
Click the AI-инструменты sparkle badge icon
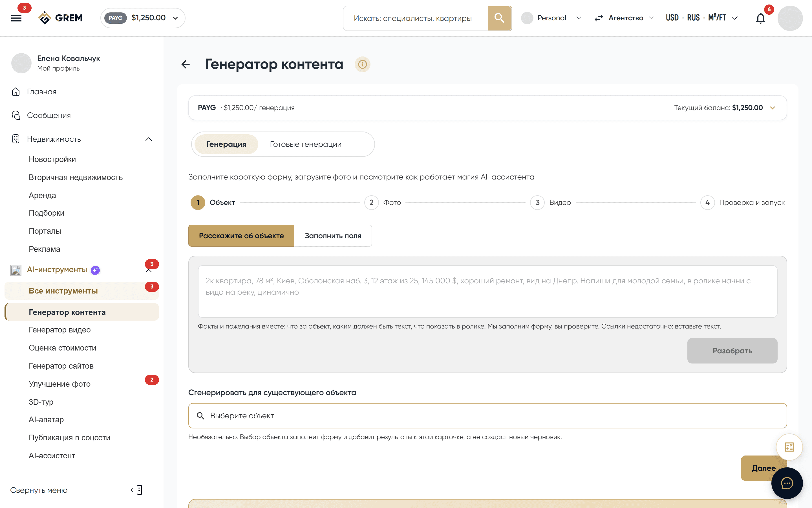[95, 270]
